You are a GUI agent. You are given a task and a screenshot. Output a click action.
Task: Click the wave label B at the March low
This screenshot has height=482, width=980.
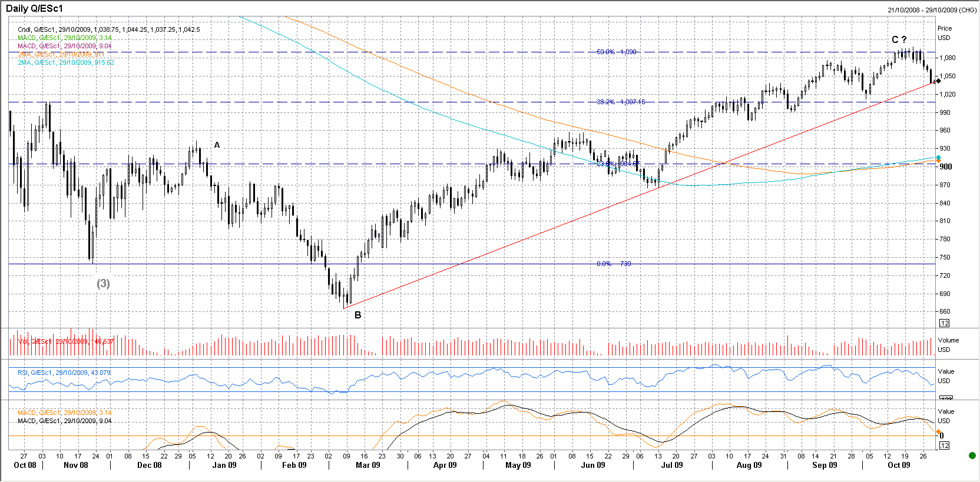tap(358, 315)
